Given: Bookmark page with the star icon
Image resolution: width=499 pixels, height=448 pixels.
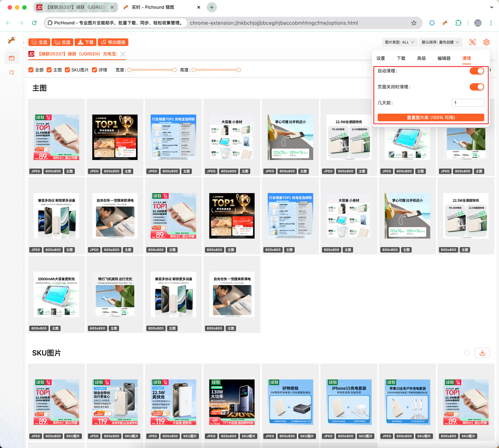Looking at the screenshot, I should point(414,23).
